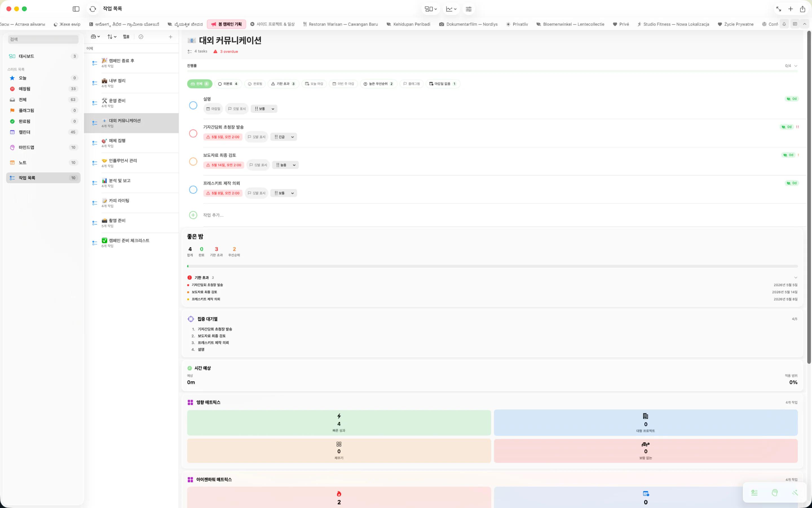Collapse the tab bar with chevron up
This screenshot has width=812, height=508.
coord(805,24)
